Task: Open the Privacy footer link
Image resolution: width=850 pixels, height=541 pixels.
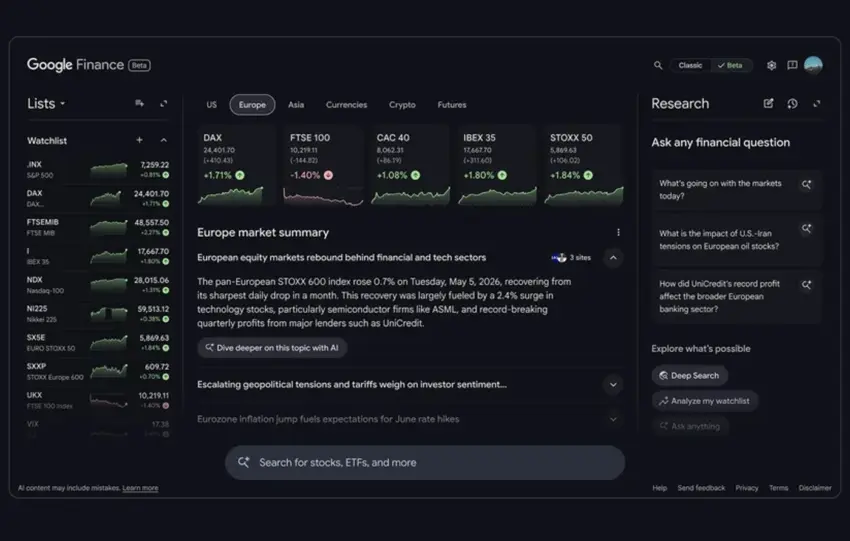Action: [746, 488]
